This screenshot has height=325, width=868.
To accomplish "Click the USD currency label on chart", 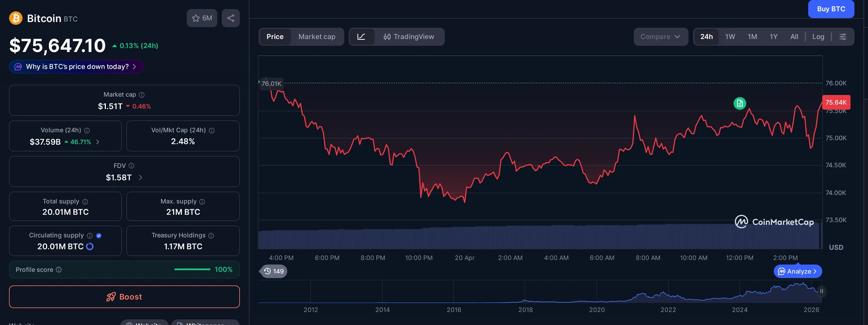I will click(836, 248).
